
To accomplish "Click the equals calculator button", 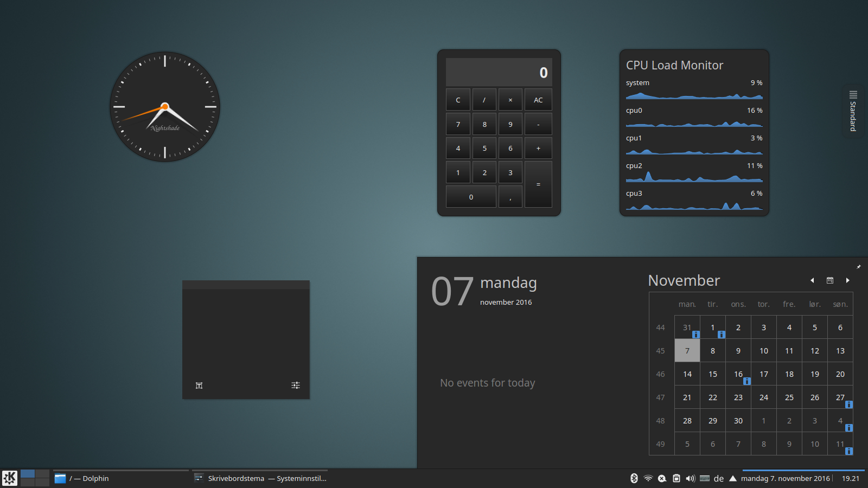I will 538,184.
